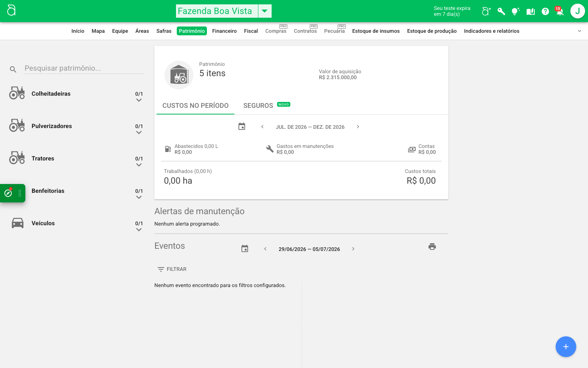Click the help question mark icon
Image resolution: width=588 pixels, height=368 pixels.
[545, 11]
